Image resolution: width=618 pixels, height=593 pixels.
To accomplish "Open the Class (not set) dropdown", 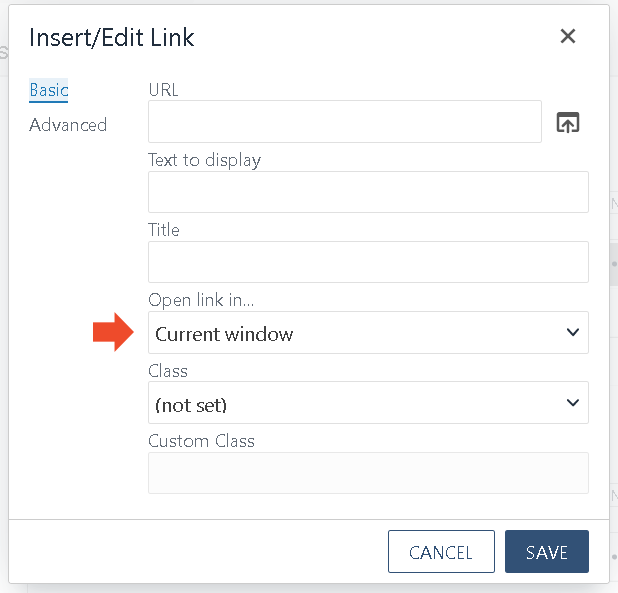I will click(368, 403).
